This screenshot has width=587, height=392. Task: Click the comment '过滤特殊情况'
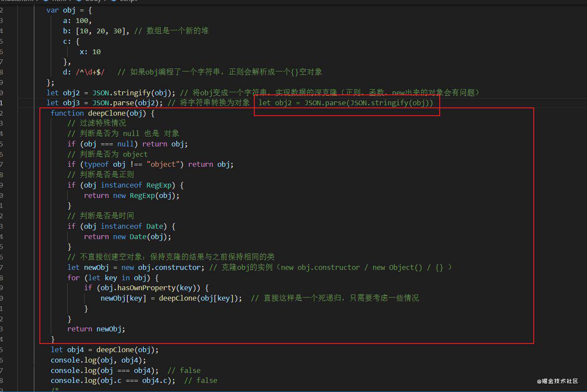tap(103, 123)
